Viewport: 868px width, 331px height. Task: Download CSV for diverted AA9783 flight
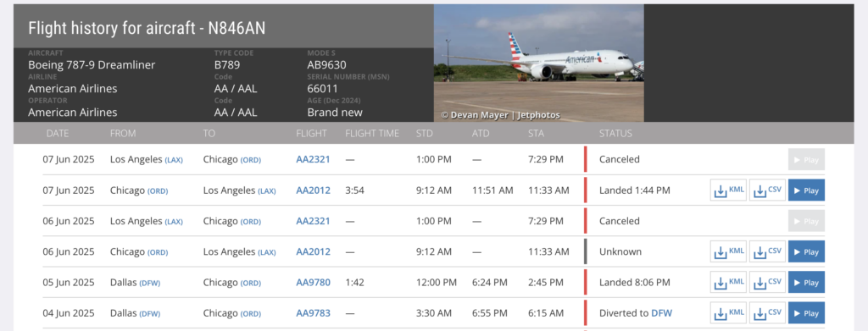[767, 312]
